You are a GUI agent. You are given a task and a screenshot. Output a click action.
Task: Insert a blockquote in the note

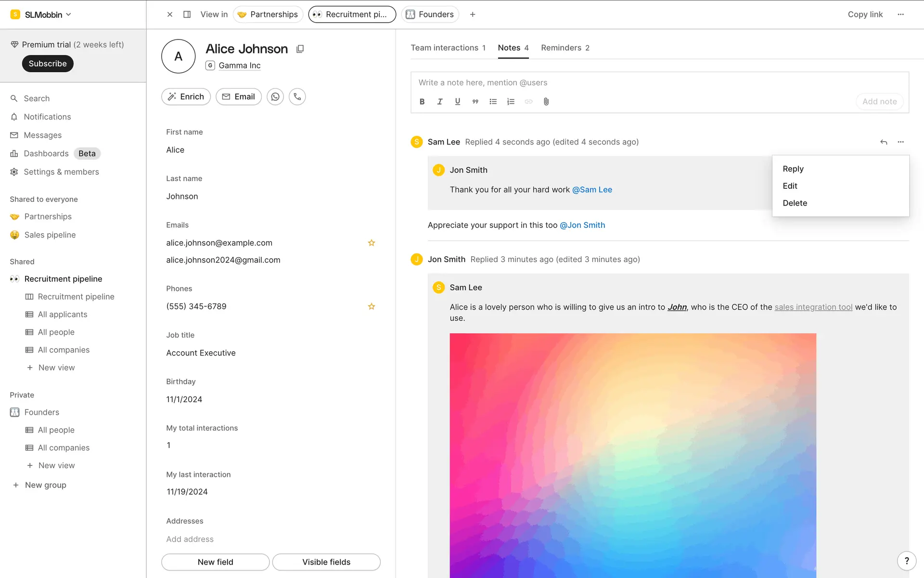[475, 102]
